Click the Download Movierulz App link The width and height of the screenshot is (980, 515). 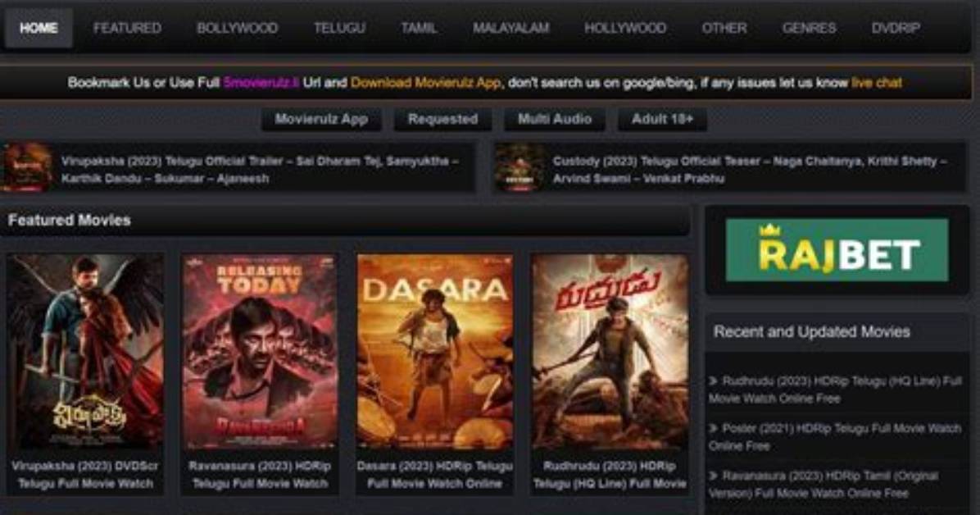[x=425, y=83]
